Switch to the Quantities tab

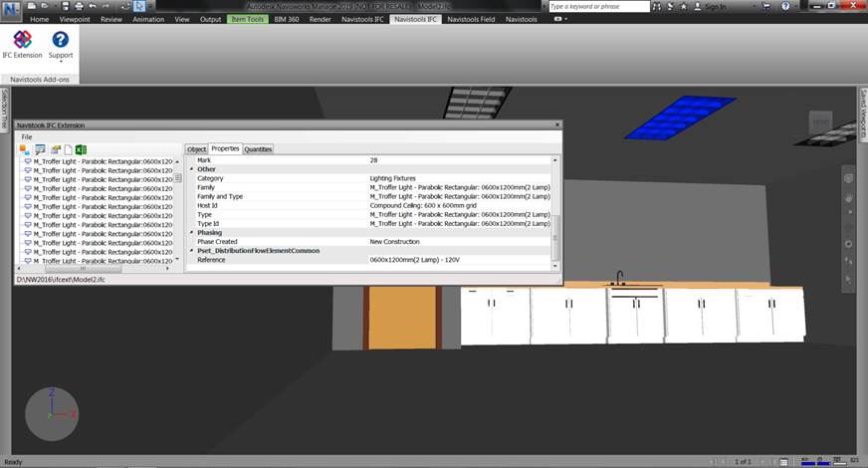(258, 149)
